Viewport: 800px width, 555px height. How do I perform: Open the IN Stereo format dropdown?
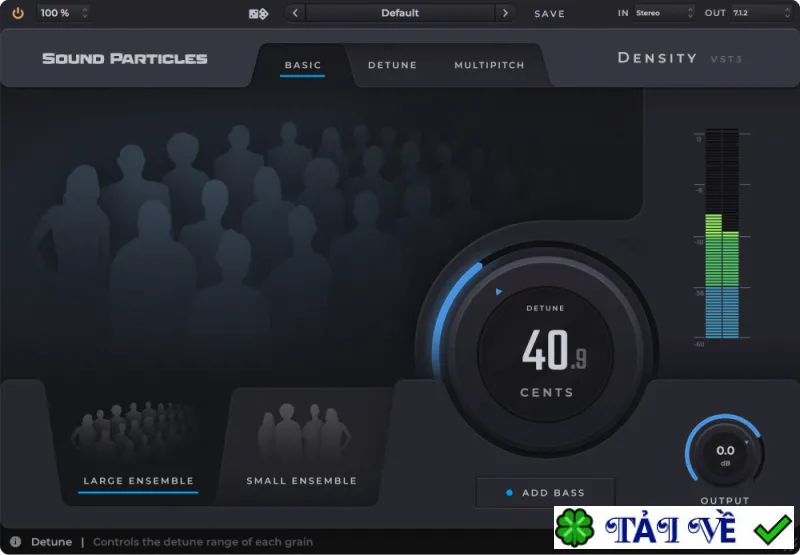point(664,13)
